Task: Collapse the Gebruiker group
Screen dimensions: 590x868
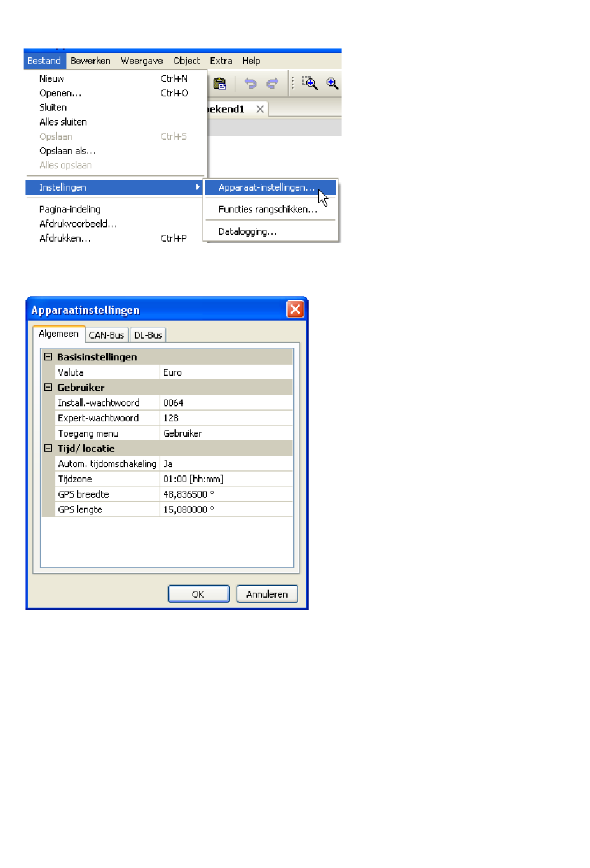Action: pyautogui.click(x=48, y=387)
